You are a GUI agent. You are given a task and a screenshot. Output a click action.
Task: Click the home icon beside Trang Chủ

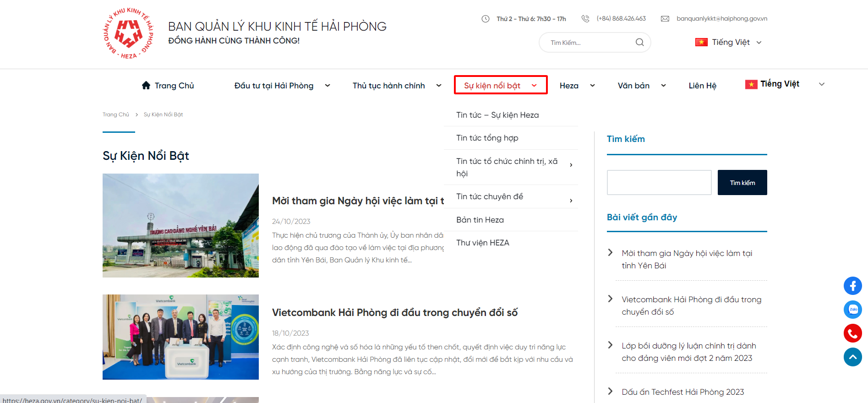[x=146, y=85]
